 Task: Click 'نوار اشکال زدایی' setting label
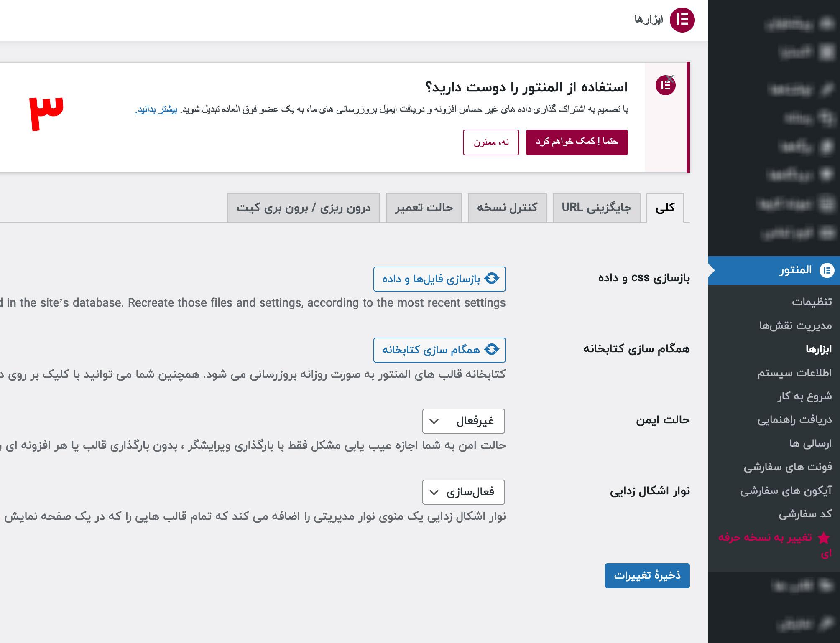(650, 491)
